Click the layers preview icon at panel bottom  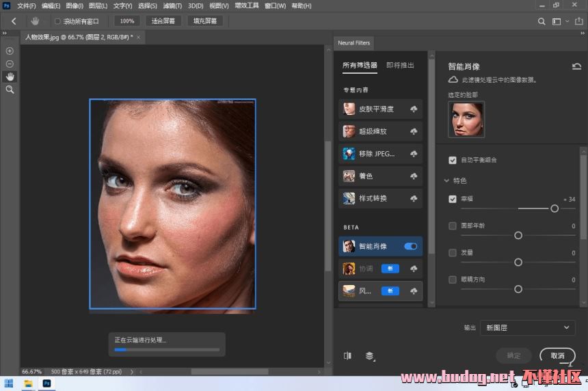click(370, 355)
